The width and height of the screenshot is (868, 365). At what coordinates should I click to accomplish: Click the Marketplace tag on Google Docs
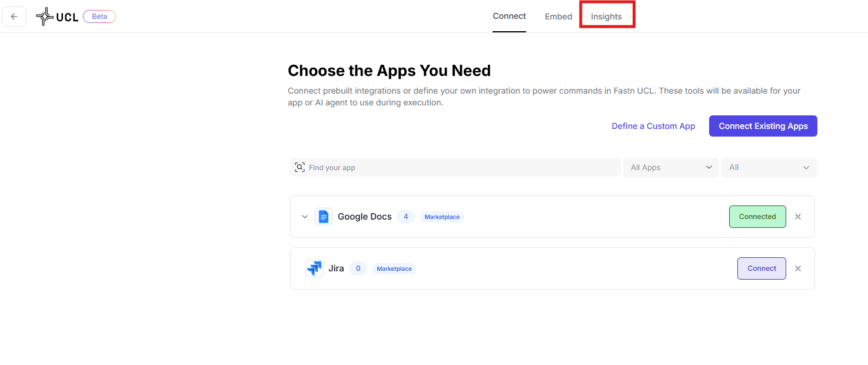point(442,217)
